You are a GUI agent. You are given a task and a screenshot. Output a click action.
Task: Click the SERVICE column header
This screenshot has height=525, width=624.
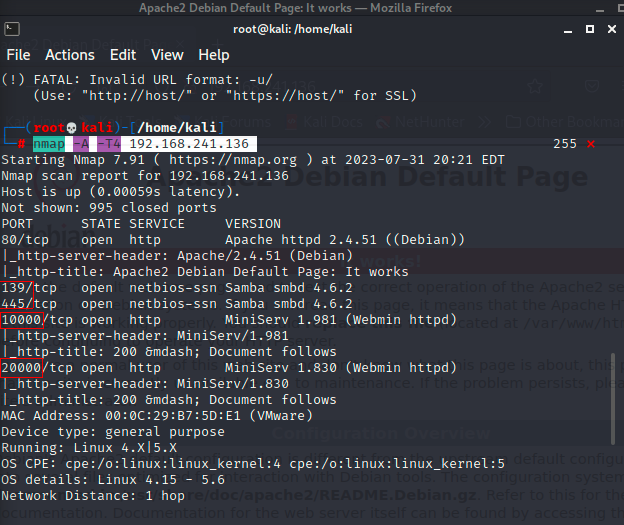pyautogui.click(x=157, y=224)
